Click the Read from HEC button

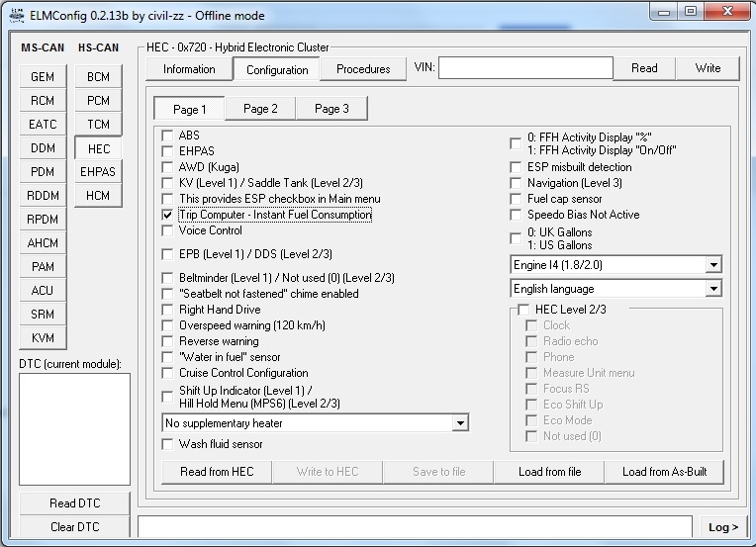217,472
